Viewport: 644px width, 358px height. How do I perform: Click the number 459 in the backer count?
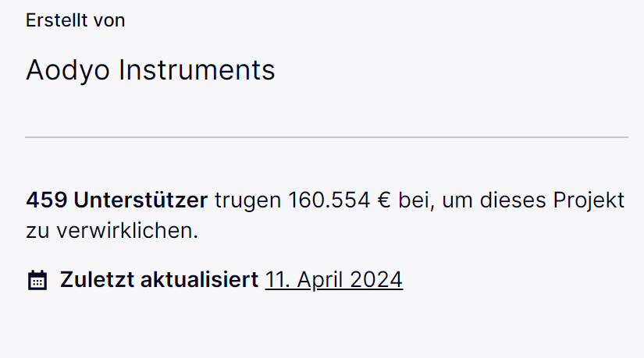click(46, 200)
